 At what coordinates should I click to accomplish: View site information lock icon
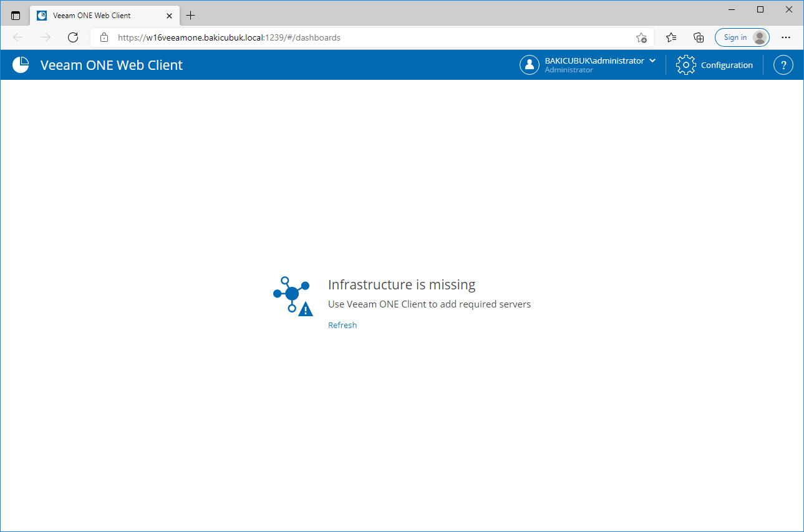[x=104, y=37]
